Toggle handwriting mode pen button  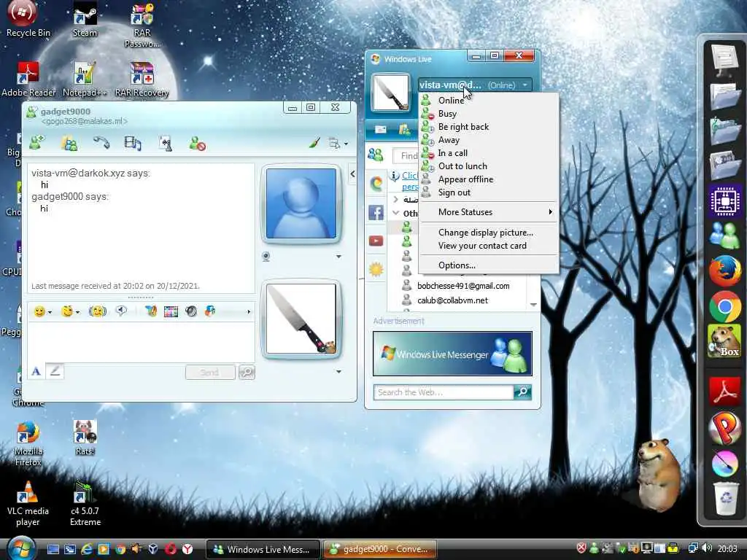(55, 371)
